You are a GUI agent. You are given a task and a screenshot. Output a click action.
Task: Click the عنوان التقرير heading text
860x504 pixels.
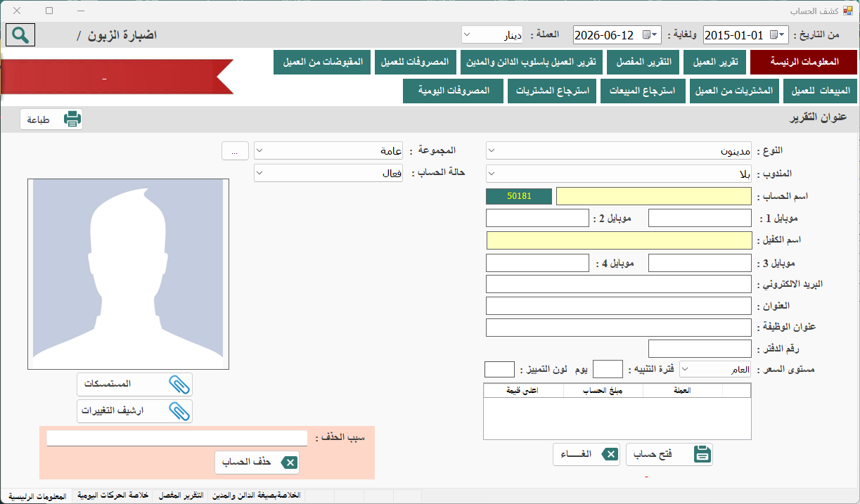pos(816,117)
